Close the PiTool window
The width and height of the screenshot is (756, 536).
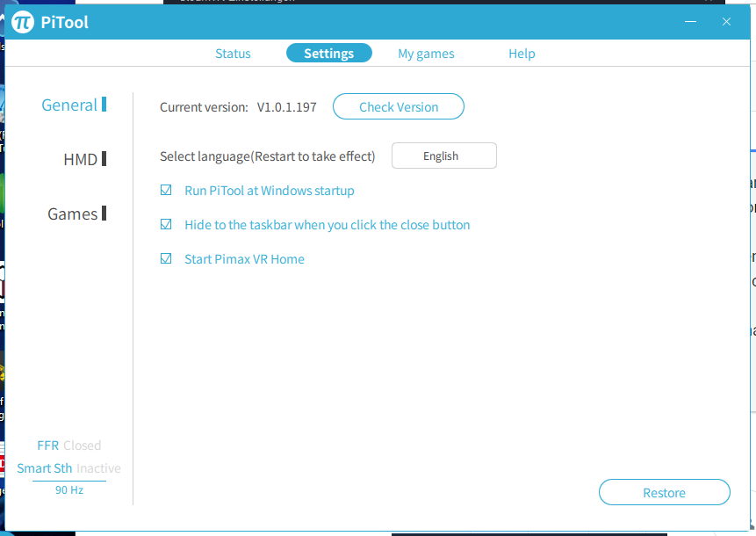[x=727, y=22]
